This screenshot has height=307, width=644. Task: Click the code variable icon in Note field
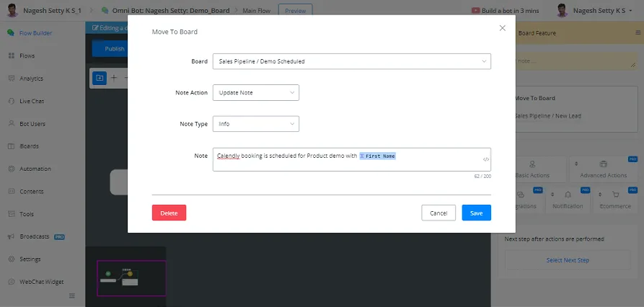point(486,160)
